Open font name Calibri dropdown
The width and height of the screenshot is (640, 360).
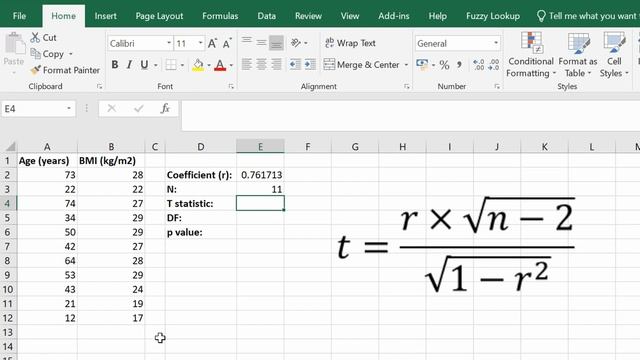point(169,43)
